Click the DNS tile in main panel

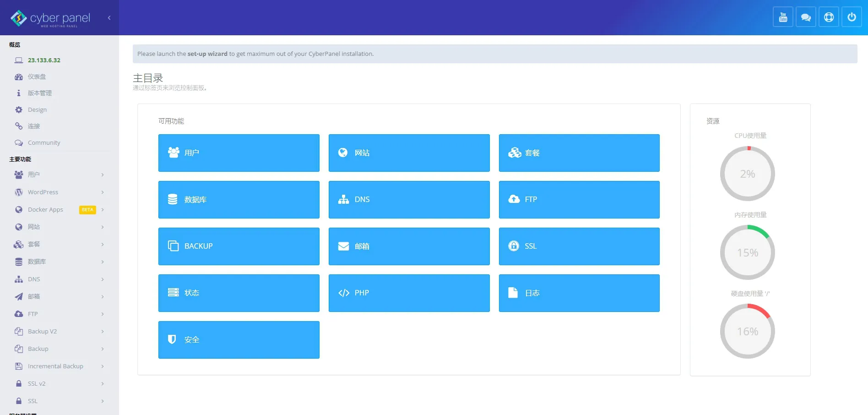409,200
